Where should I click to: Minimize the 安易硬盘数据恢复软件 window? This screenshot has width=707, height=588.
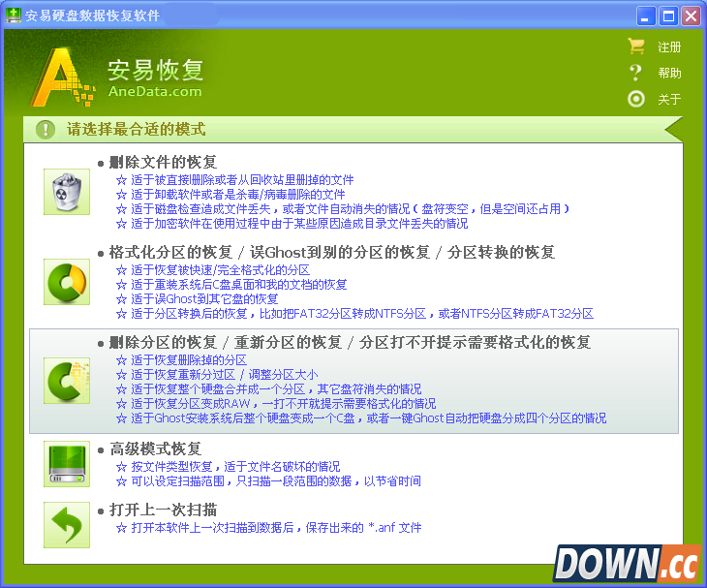click(646, 15)
